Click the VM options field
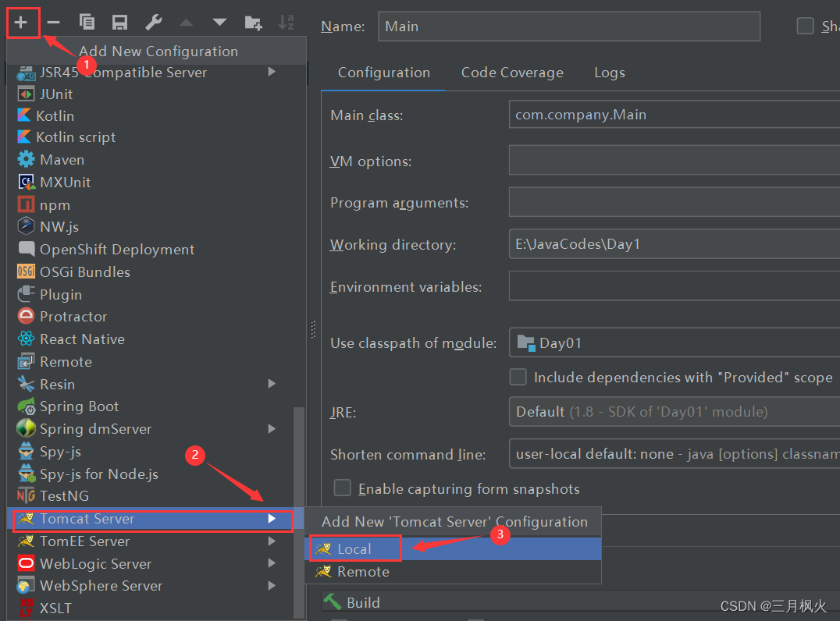 click(674, 160)
